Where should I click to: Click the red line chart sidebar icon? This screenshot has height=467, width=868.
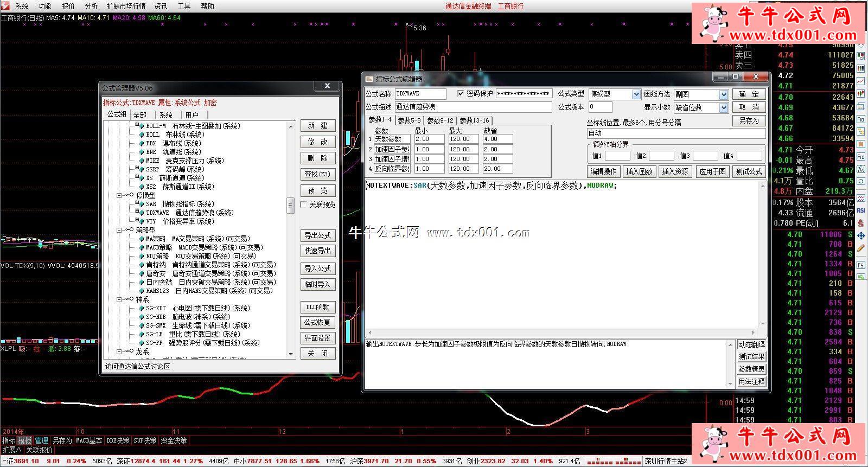point(860,81)
